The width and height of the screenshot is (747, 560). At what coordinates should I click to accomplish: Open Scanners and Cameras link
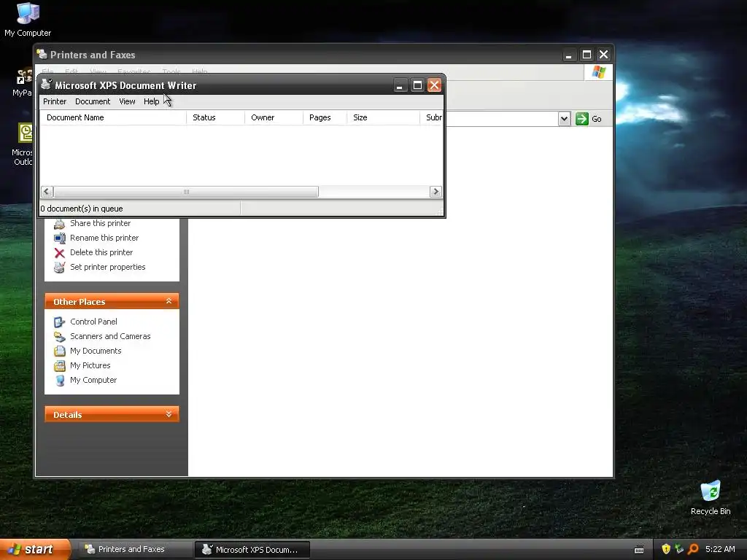110,336
